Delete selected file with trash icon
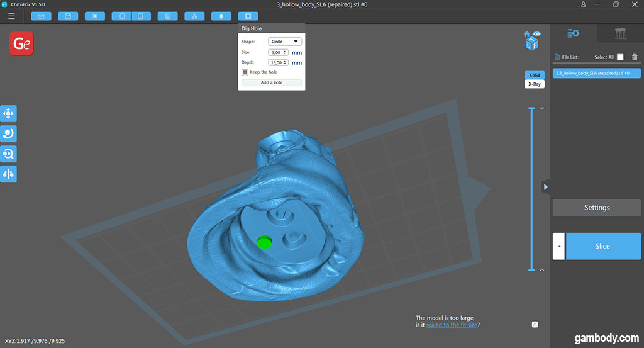The height and width of the screenshot is (348, 644). click(x=635, y=57)
